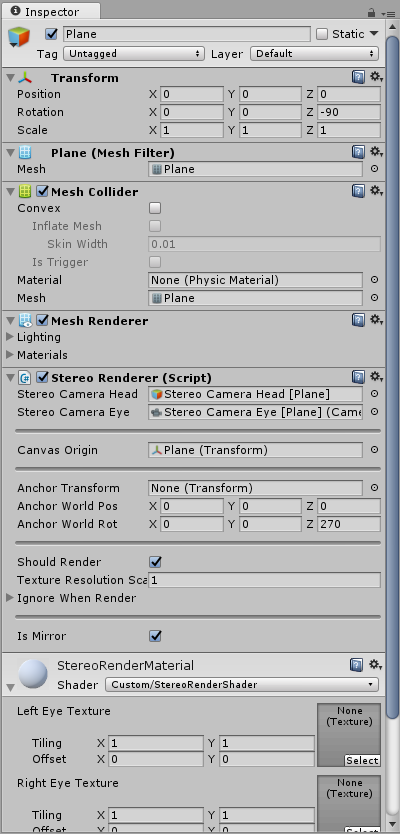Open the Stereo Renderer script help icon
Viewport: 400px width, 834px height.
[358, 377]
